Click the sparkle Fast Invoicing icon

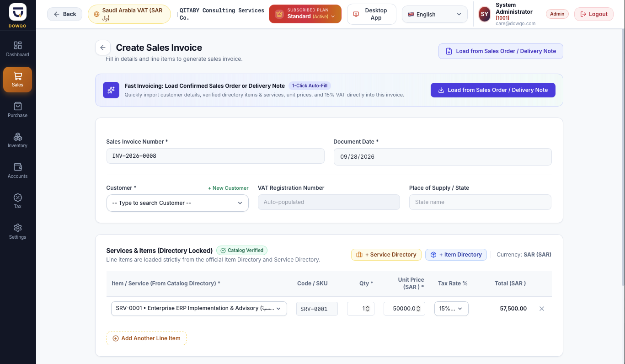click(x=111, y=90)
